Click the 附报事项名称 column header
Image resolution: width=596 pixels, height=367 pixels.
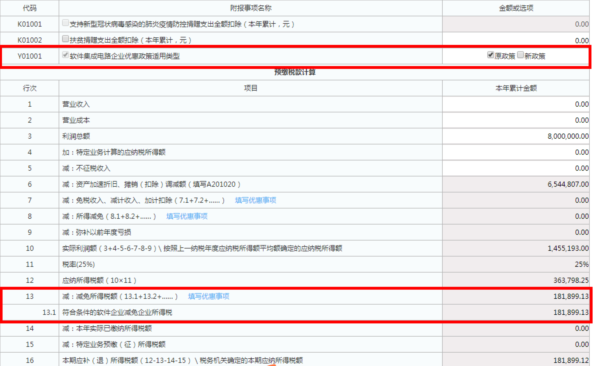point(251,8)
